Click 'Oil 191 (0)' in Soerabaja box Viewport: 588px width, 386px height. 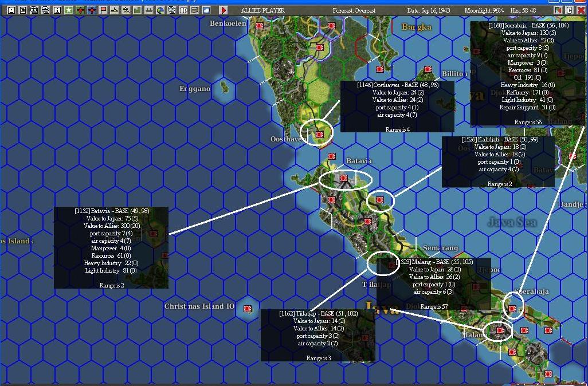coord(527,77)
